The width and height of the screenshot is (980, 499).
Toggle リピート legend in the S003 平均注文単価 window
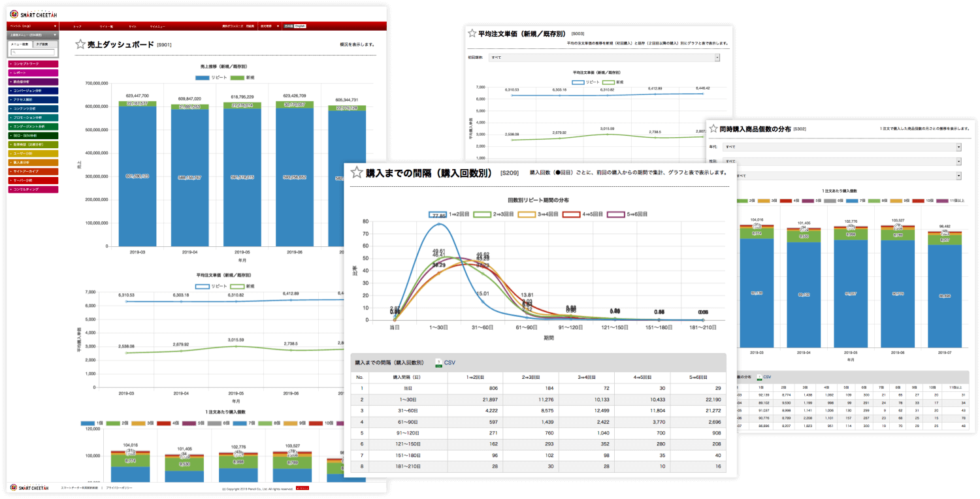pos(585,82)
